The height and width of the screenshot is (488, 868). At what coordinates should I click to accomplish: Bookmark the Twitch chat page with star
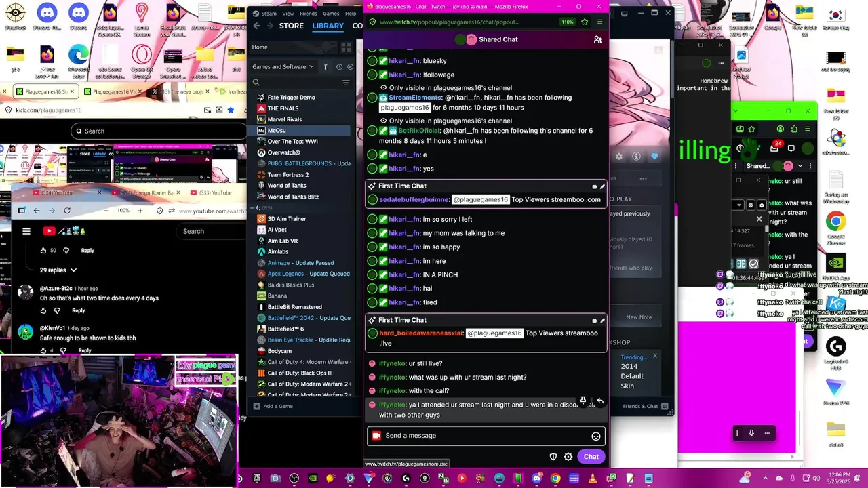(x=585, y=22)
